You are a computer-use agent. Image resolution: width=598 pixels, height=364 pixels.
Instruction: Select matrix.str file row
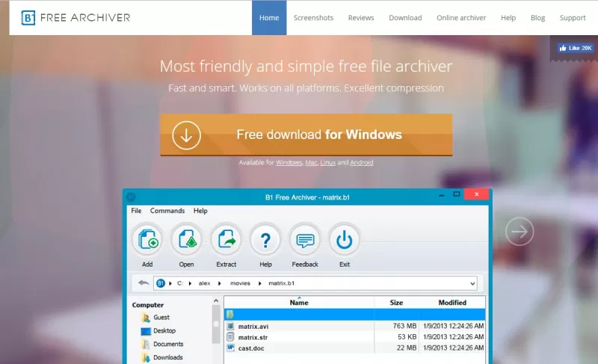click(354, 337)
